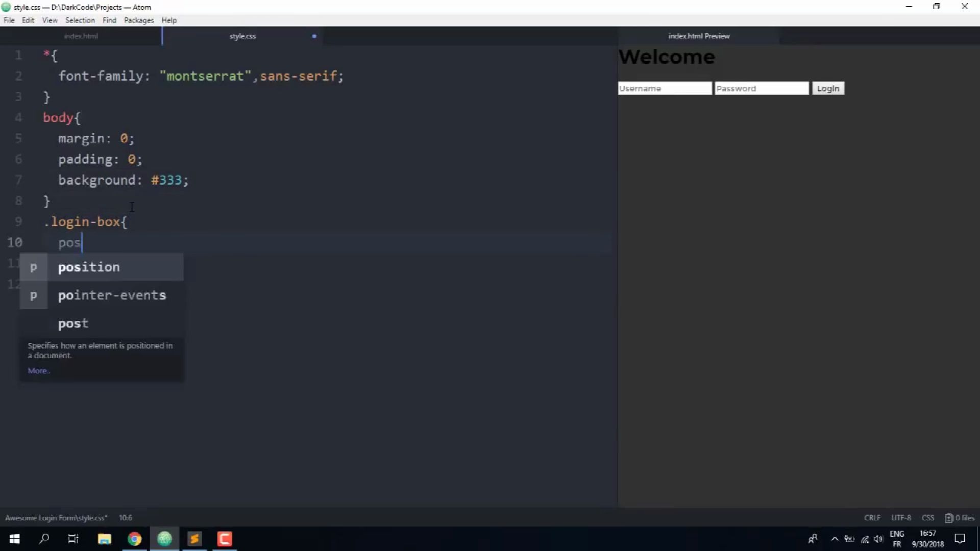Click the 0 files Git indicator
This screenshot has width=980, height=551.
pyautogui.click(x=960, y=517)
